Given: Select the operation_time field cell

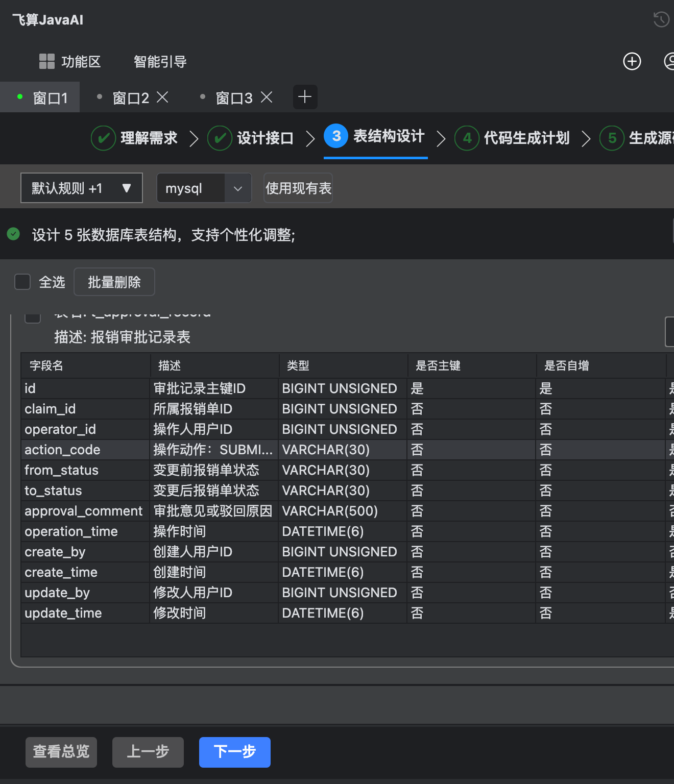Looking at the screenshot, I should click(85, 531).
